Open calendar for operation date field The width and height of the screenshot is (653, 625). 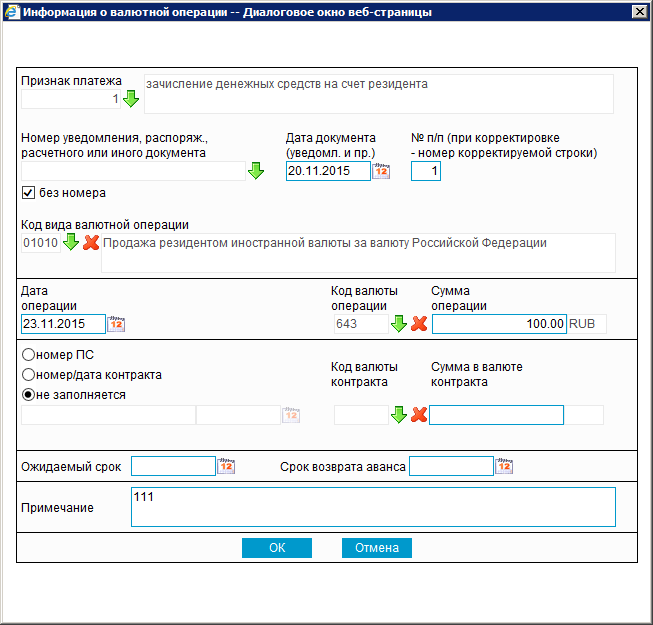point(116,324)
